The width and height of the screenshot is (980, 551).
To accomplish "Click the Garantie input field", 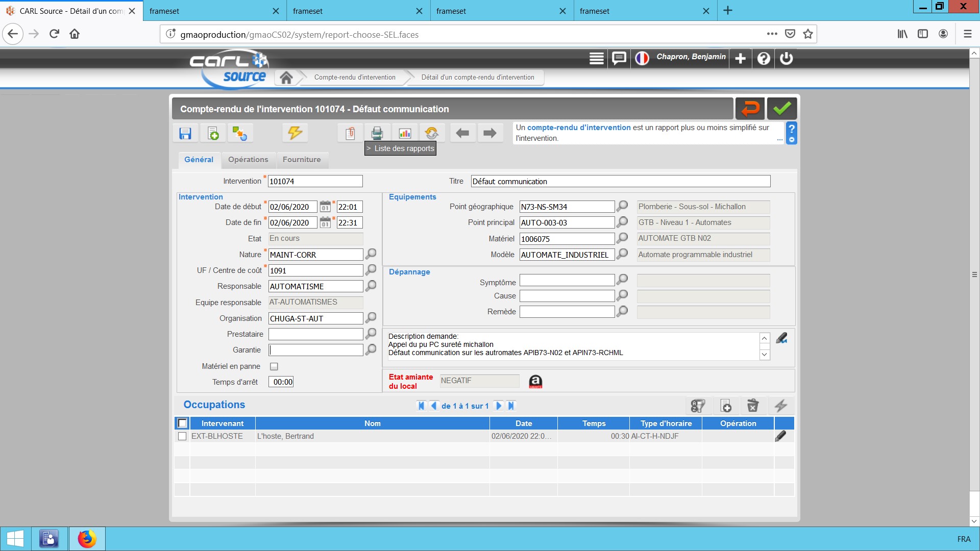I will pyautogui.click(x=315, y=350).
